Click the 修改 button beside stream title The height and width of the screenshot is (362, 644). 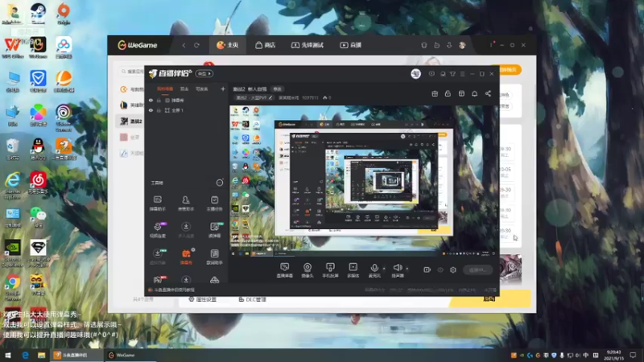click(278, 89)
